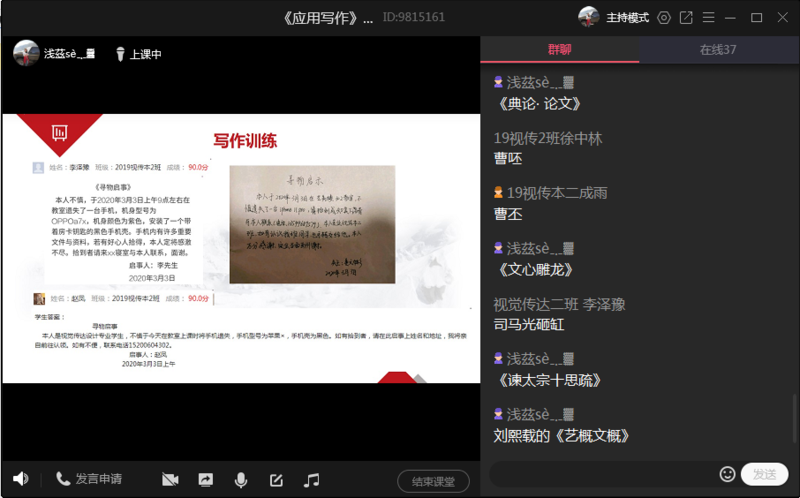800x498 pixels.
Task: Click the 赵凤 student avatar on slide
Action: (x=39, y=298)
